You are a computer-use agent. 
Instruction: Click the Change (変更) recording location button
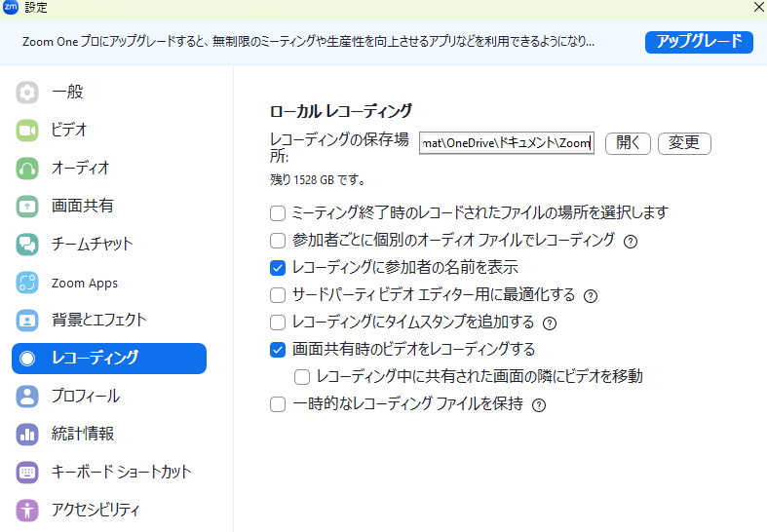684,143
